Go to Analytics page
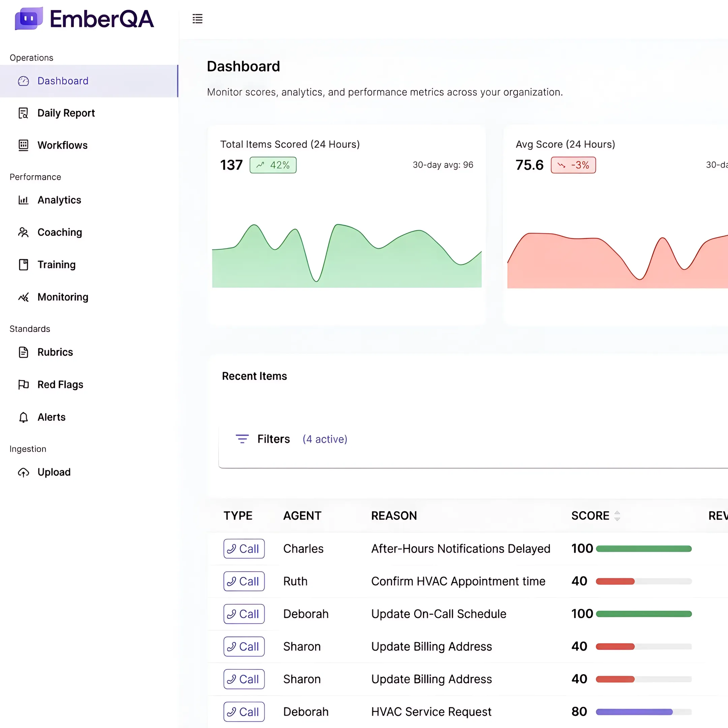The image size is (728, 728). (x=89, y=200)
